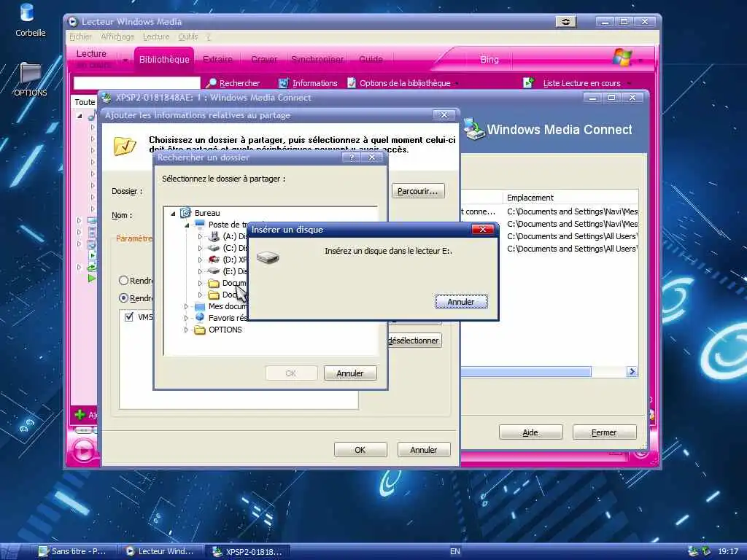
Task: Click the désélectionner button
Action: 414,341
